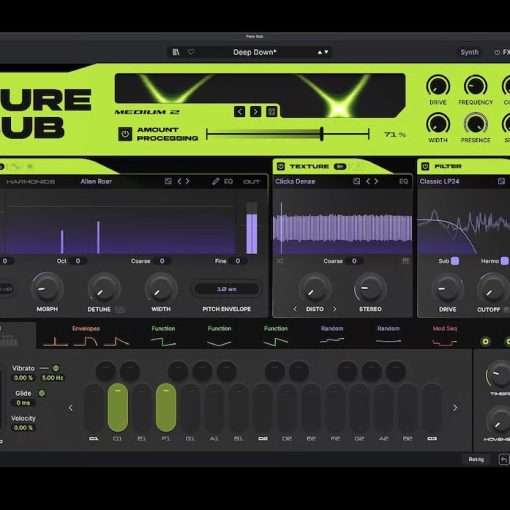
Task: Toggle the filter Sub routing switch
Action: [455, 261]
